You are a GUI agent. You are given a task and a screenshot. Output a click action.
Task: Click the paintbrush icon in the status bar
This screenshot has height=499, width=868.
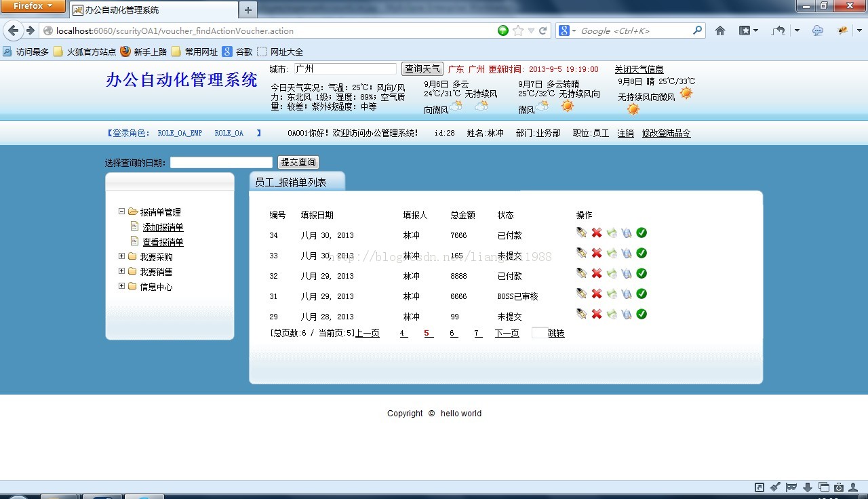[x=774, y=487]
